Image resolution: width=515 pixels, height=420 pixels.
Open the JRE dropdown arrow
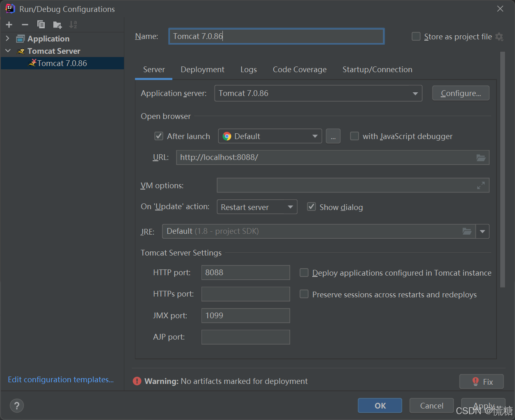[x=483, y=231]
